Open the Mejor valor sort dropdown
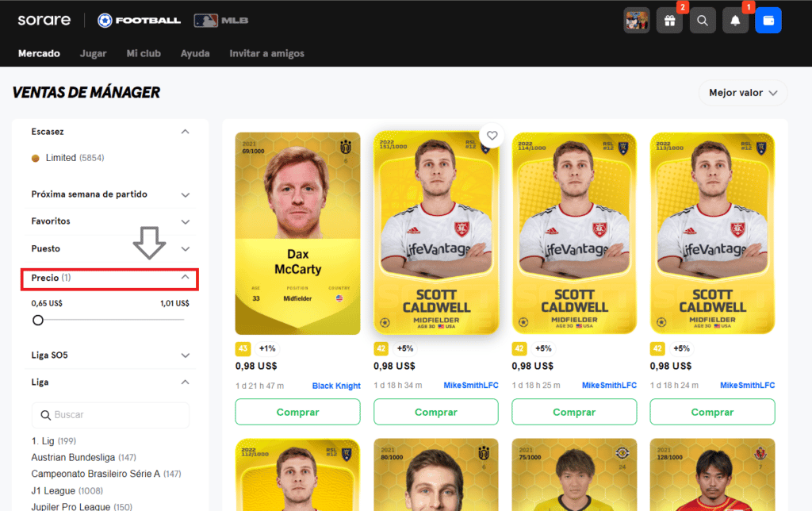 pos(743,93)
